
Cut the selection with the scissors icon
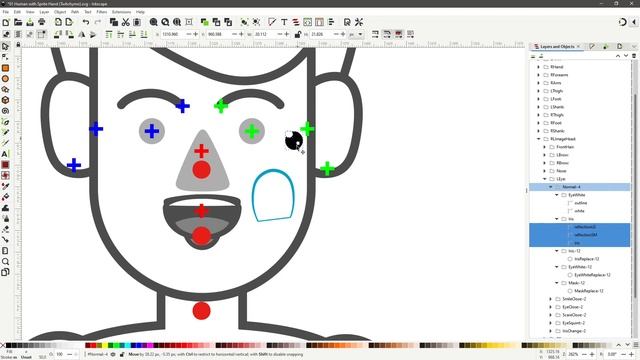pos(126,22)
